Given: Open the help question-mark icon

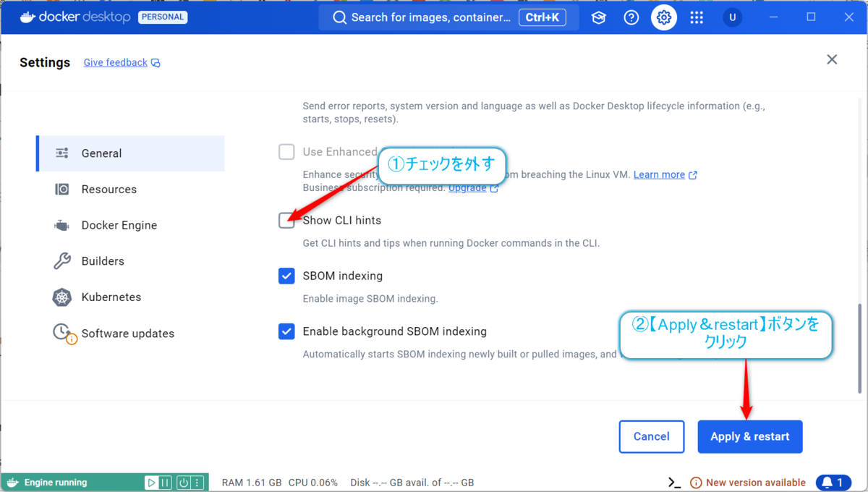Looking at the screenshot, I should click(631, 17).
